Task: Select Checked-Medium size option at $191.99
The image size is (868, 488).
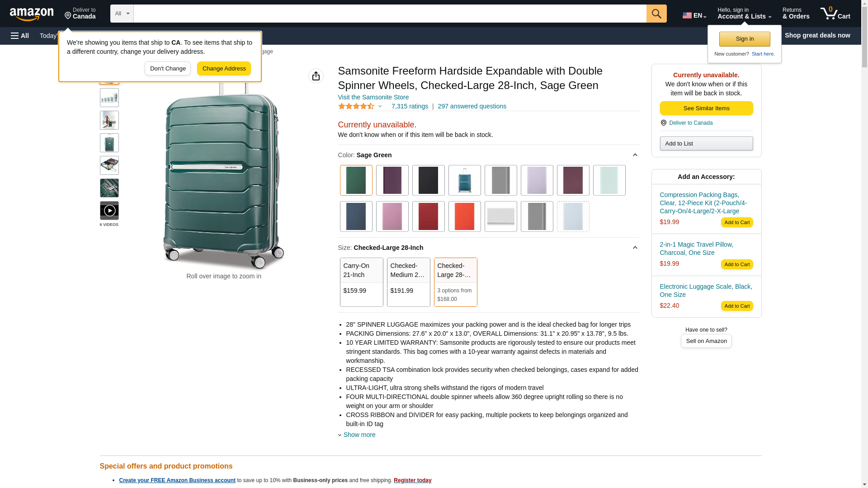Action: point(408,282)
